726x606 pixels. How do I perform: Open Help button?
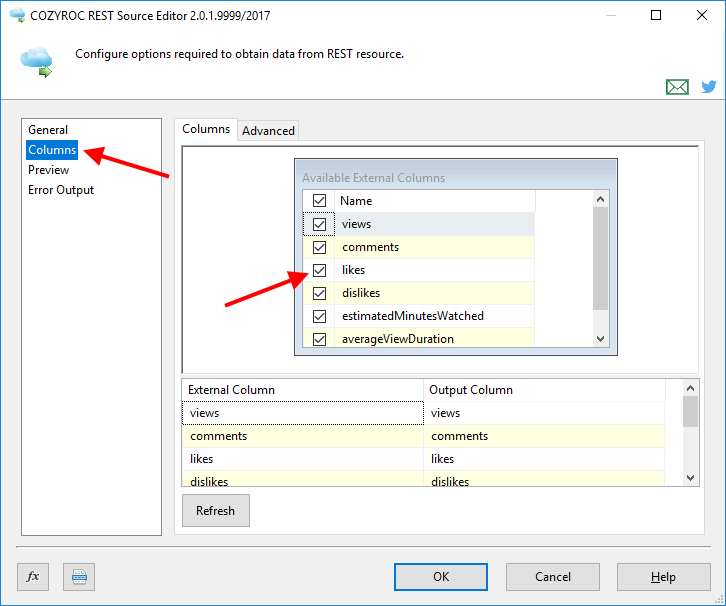tap(663, 577)
